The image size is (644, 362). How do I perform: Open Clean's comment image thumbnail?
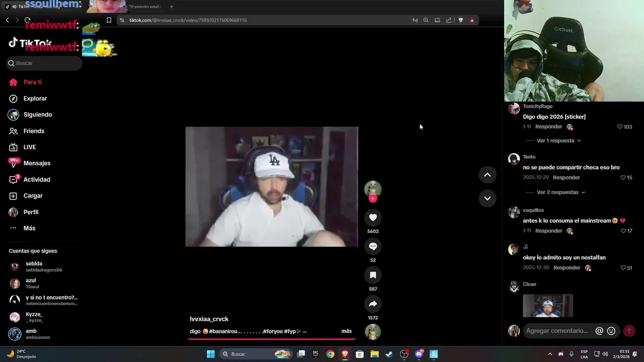548,306
